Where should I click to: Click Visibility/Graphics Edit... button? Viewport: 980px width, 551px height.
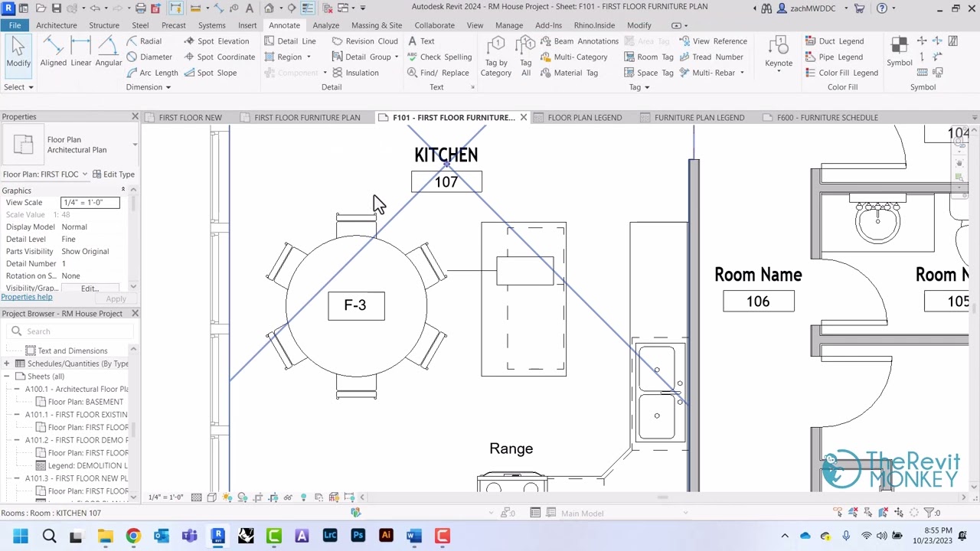pyautogui.click(x=90, y=289)
